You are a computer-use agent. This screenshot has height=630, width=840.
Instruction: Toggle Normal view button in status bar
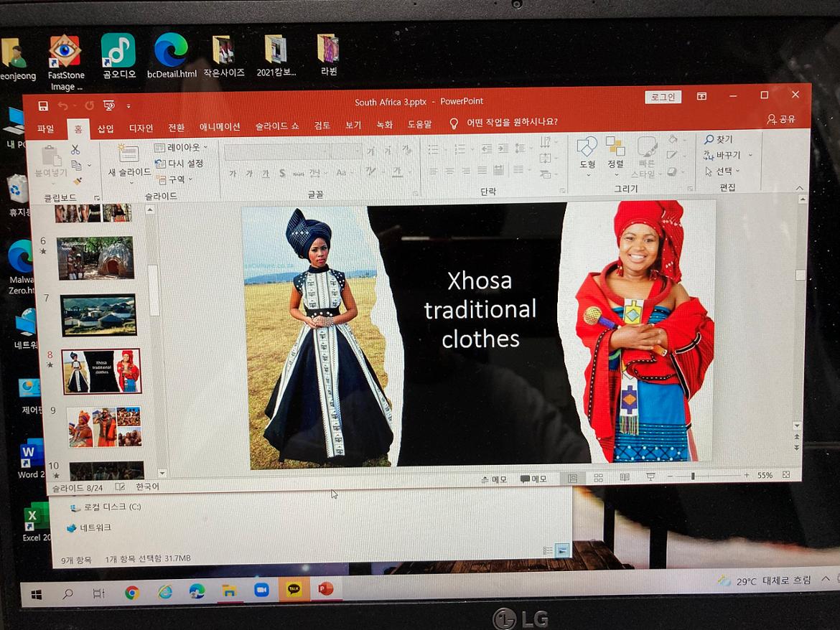pos(572,478)
